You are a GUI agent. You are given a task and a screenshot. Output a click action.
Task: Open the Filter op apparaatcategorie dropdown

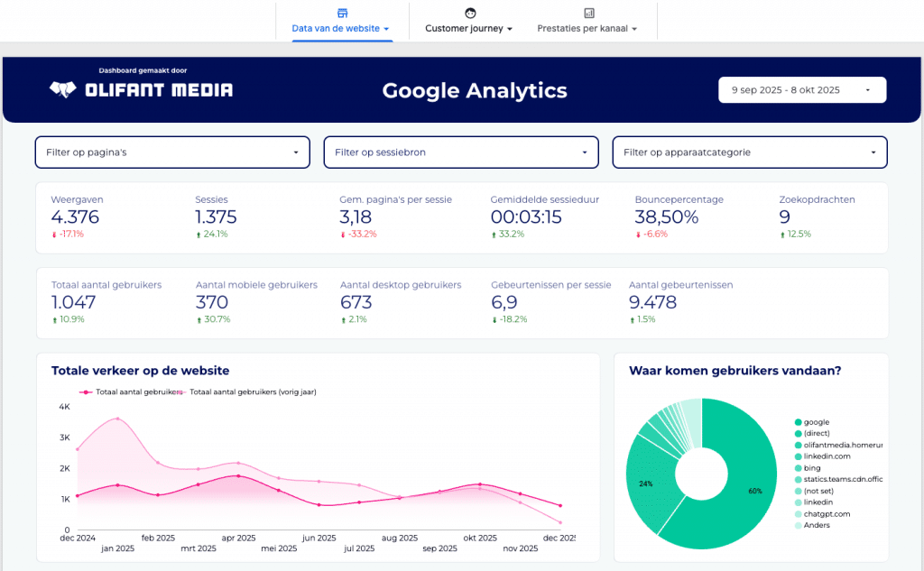749,152
